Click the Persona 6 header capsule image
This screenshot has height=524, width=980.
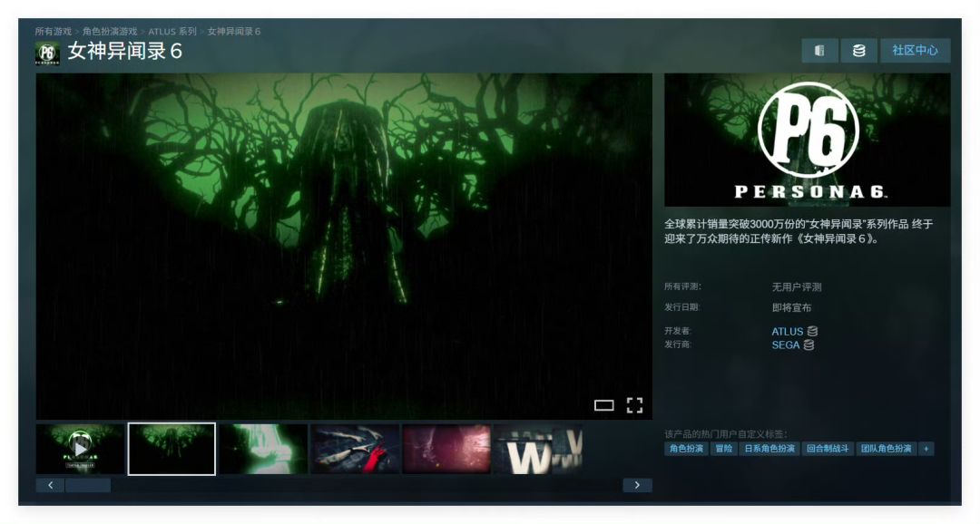pos(807,140)
